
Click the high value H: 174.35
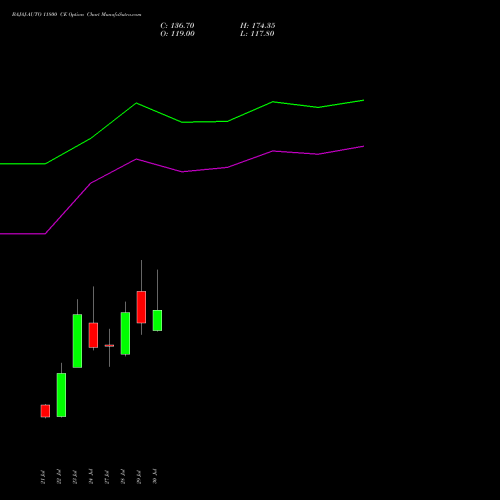coord(258,26)
